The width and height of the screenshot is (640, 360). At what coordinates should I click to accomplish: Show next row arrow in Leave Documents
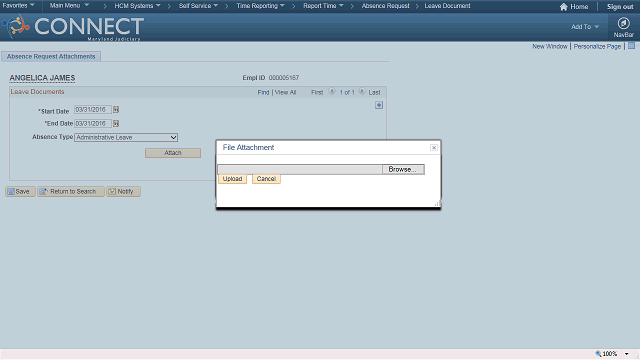362,91
